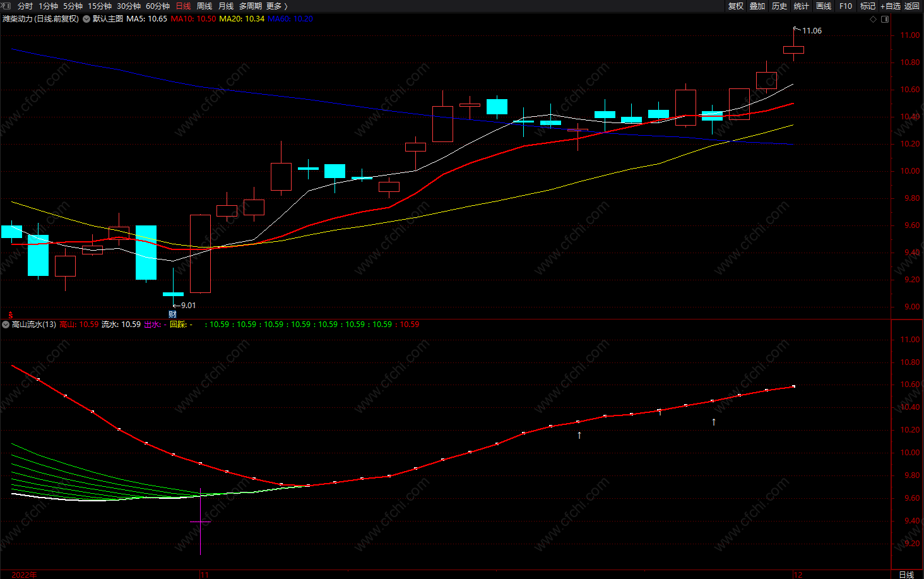The image size is (924, 579).
Task: Select the 5分钟 period tab
Action: click(73, 6)
